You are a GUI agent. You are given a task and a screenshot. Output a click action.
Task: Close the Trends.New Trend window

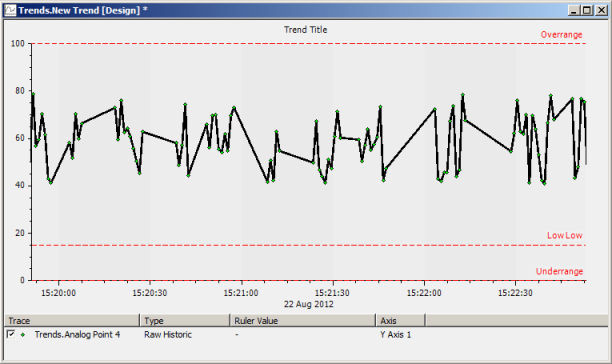pos(601,11)
